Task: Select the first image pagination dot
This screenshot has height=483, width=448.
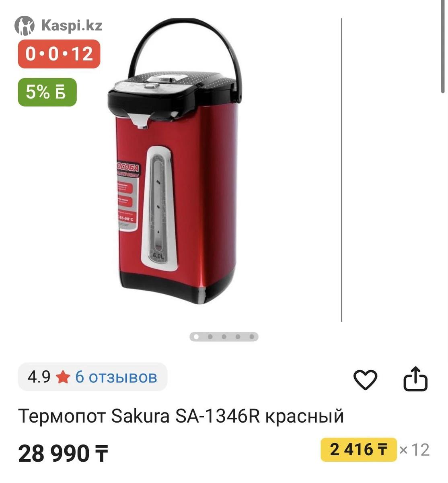Action: click(x=196, y=336)
